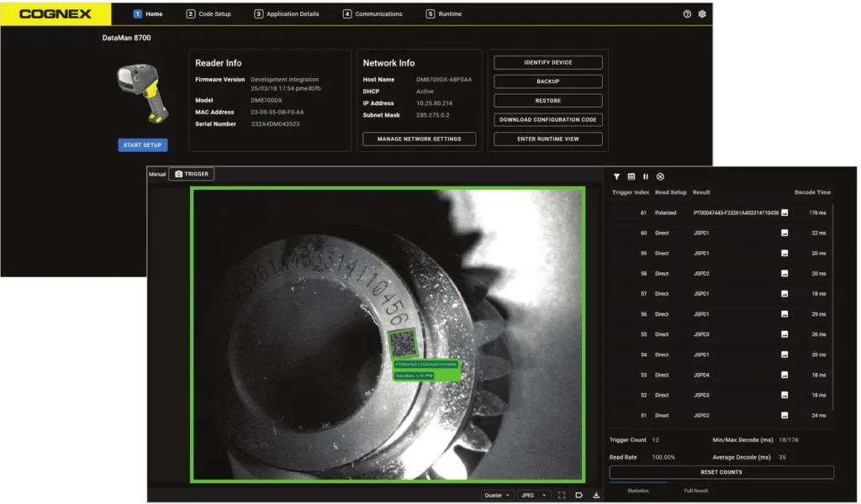Switch to the Code Setup tab
This screenshot has height=504, width=861.
[209, 14]
